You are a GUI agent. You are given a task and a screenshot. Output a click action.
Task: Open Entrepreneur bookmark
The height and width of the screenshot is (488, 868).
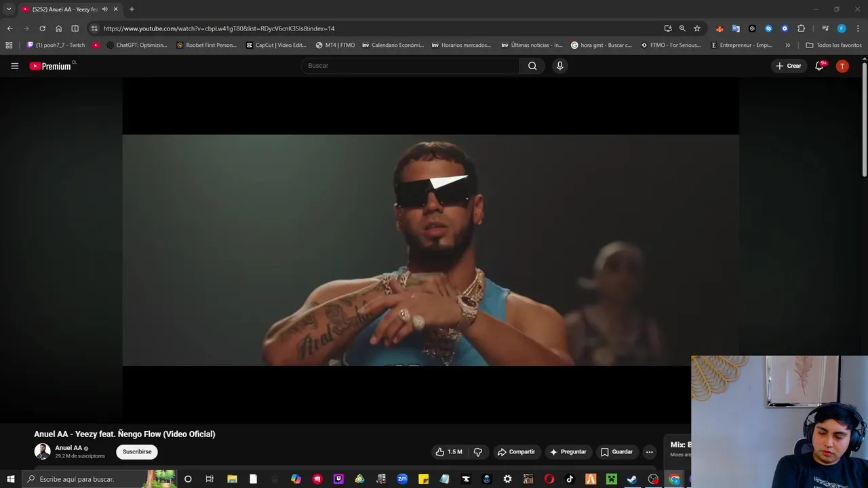point(742,45)
